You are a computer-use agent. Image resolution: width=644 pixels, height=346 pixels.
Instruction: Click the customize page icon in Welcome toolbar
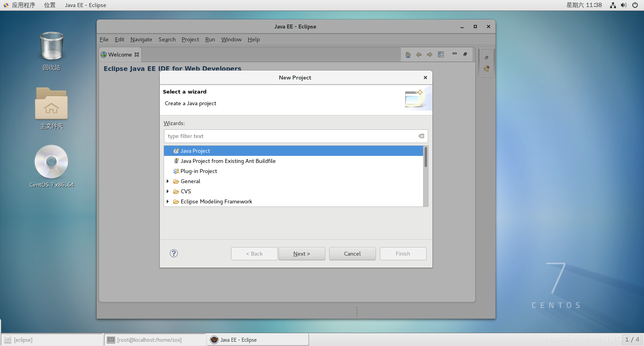pyautogui.click(x=441, y=55)
